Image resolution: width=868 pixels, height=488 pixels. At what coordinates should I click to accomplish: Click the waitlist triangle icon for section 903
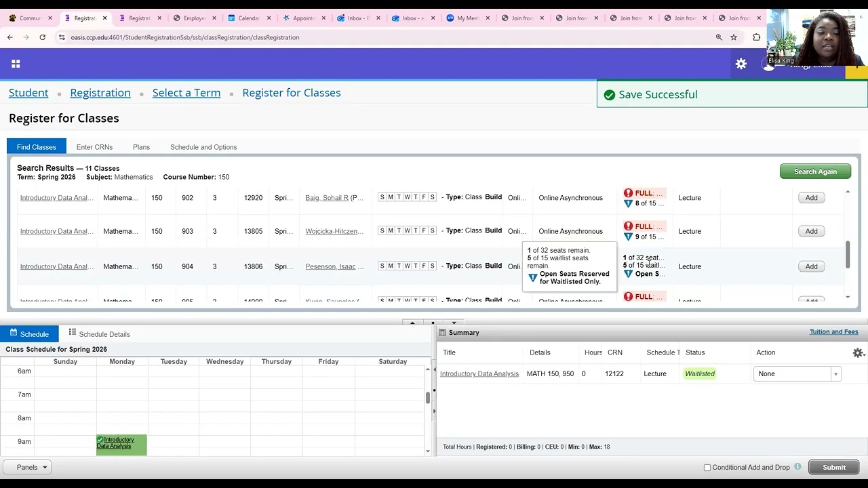[628, 237]
